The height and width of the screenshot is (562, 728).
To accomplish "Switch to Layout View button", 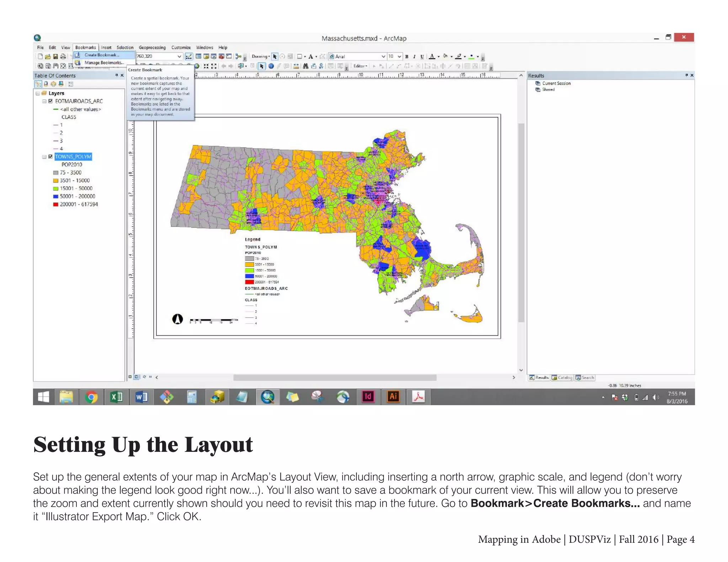I will pos(137,377).
